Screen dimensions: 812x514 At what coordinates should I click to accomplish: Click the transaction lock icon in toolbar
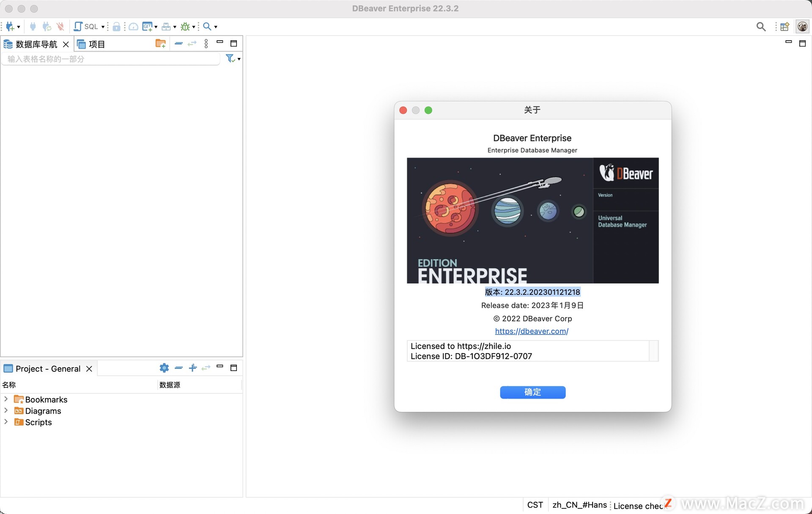116,27
